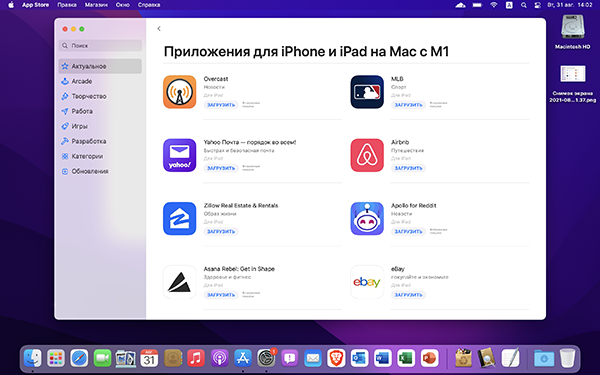Download the Overcast app
The image size is (600, 375).
[x=221, y=105]
